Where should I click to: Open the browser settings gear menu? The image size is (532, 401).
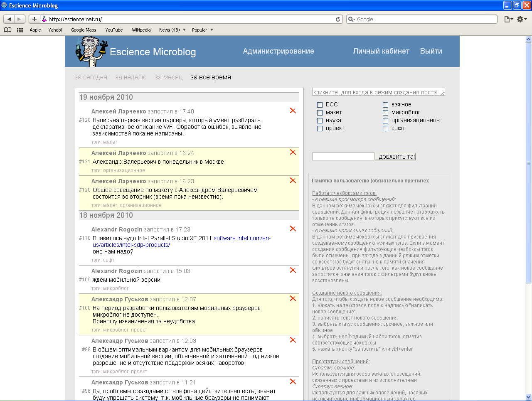(522, 19)
